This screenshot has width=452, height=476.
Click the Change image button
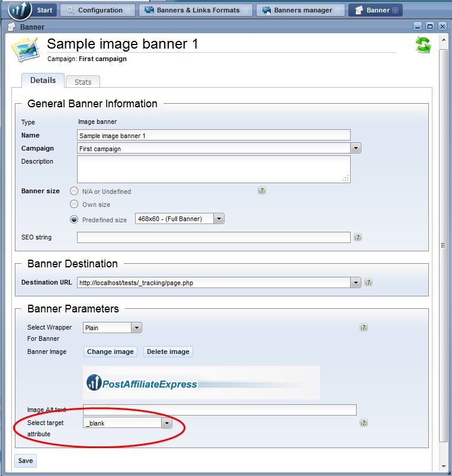[110, 352]
